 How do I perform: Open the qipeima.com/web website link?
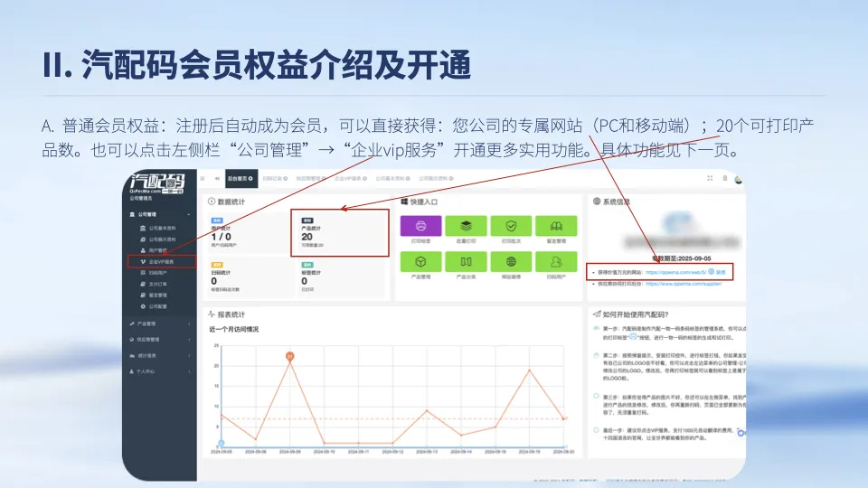(675, 272)
